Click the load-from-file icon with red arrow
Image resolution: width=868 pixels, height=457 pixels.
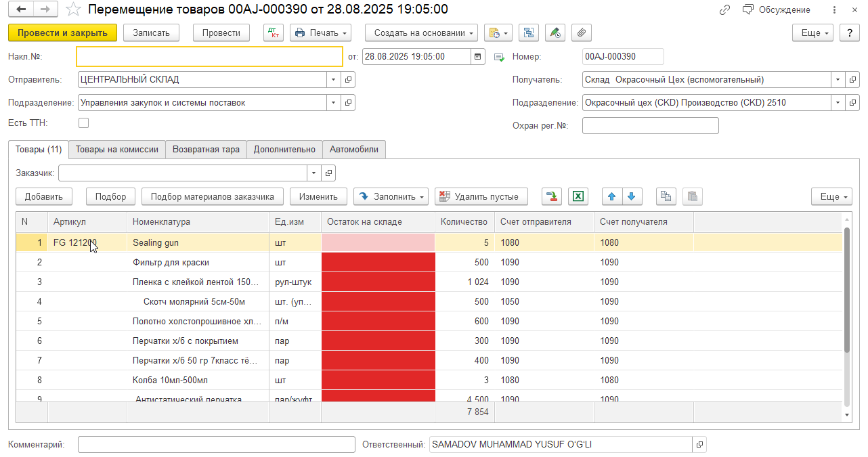(x=552, y=196)
